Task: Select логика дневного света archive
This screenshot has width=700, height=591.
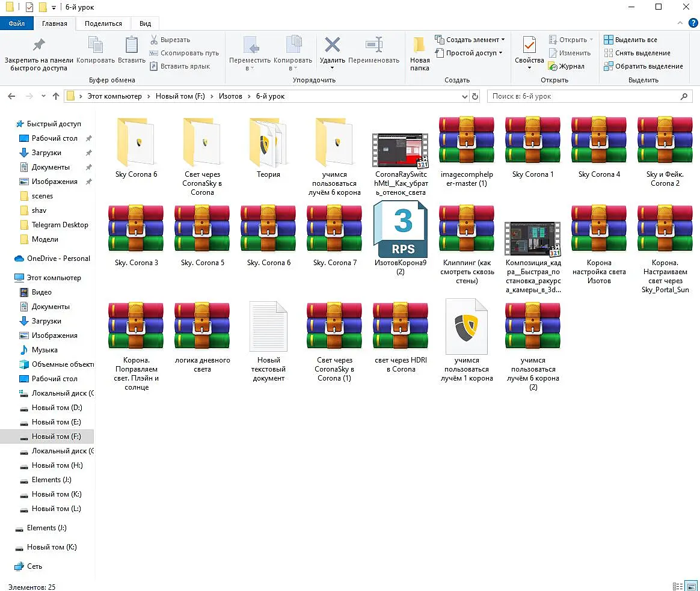Action: coord(202,337)
